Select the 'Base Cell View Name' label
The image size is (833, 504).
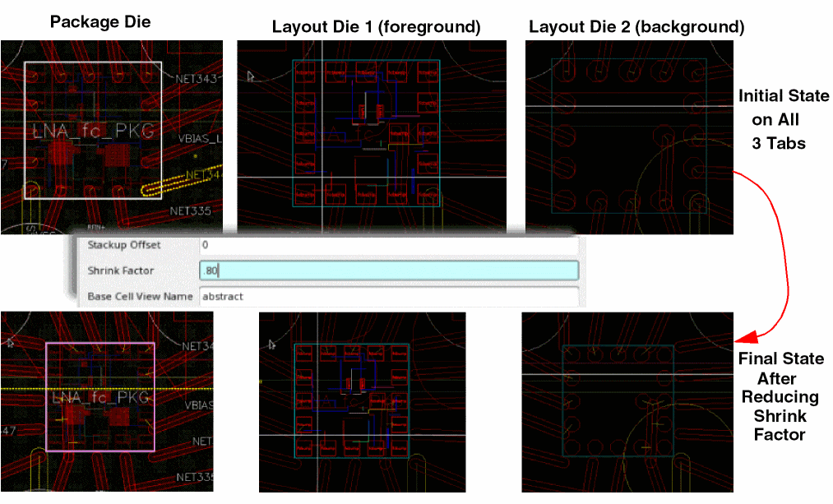pos(140,296)
